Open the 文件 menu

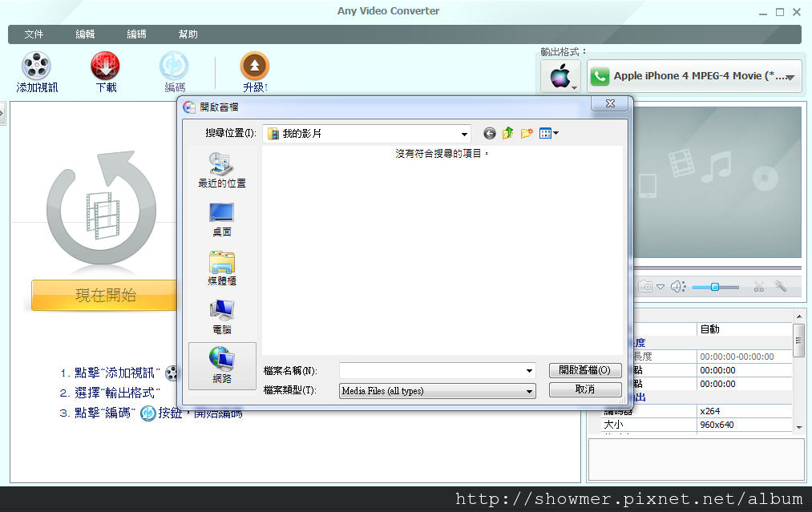(x=34, y=34)
